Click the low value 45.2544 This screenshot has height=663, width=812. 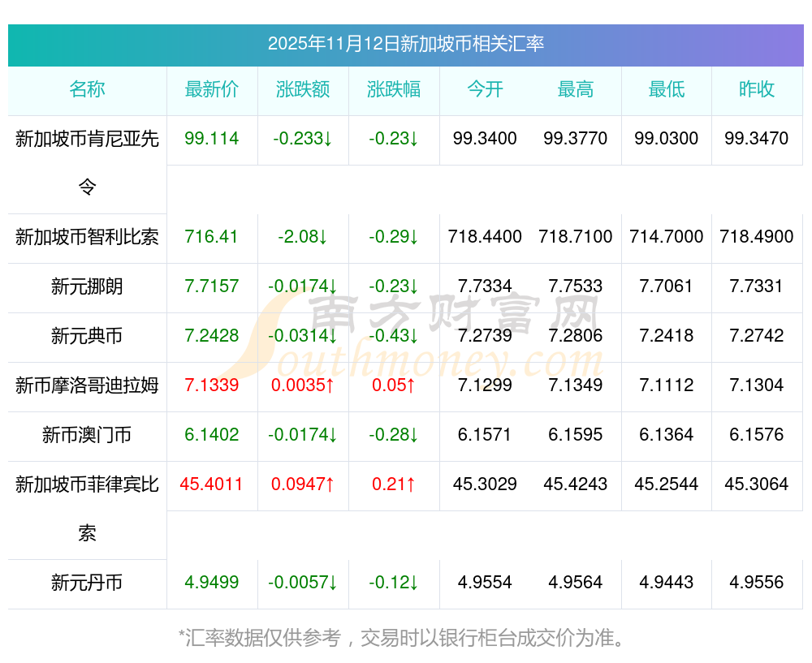click(x=667, y=484)
